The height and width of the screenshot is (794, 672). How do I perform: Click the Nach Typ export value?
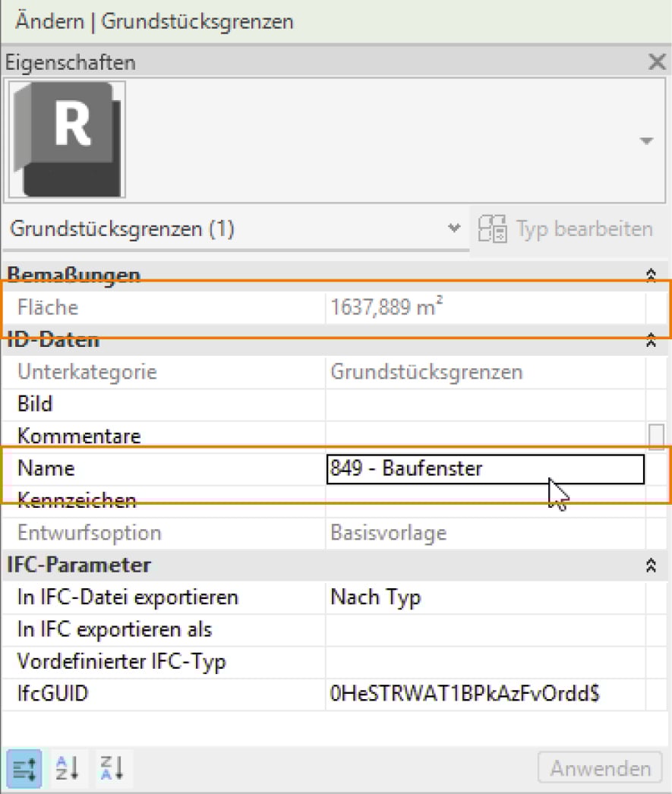click(x=485, y=597)
